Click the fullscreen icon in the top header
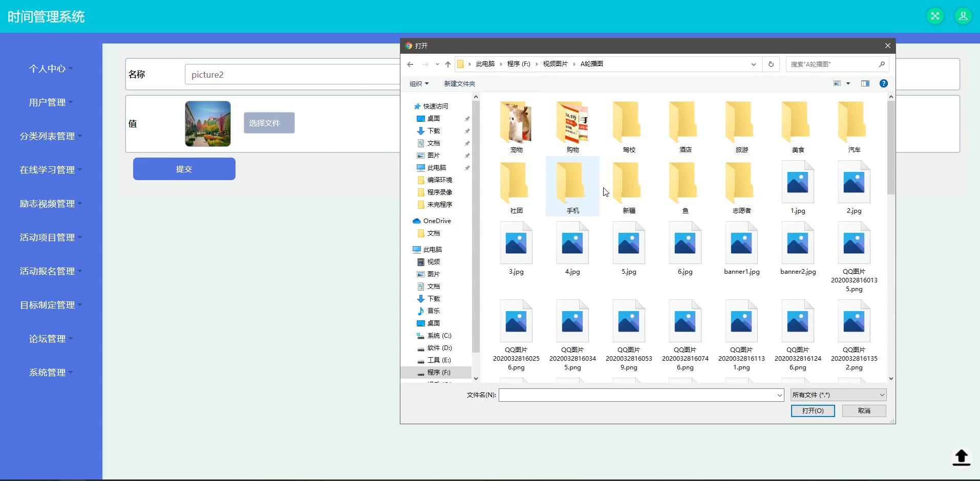The width and height of the screenshot is (980, 481). (x=935, y=16)
